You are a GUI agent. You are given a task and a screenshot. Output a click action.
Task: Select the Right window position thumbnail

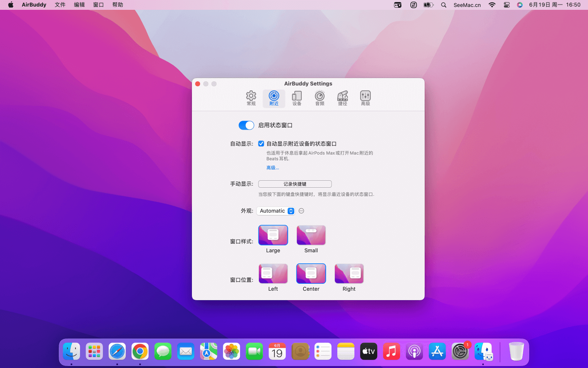click(349, 274)
